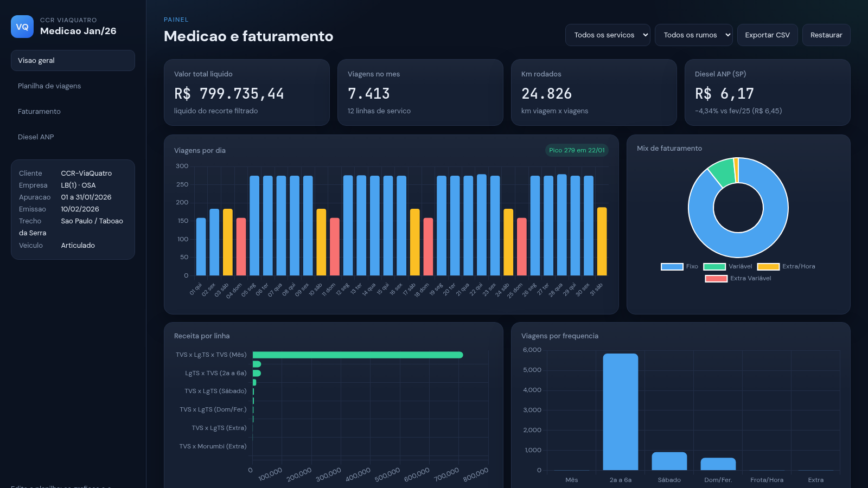Click Medicao Jan/26 title
868x488 pixels.
(78, 31)
